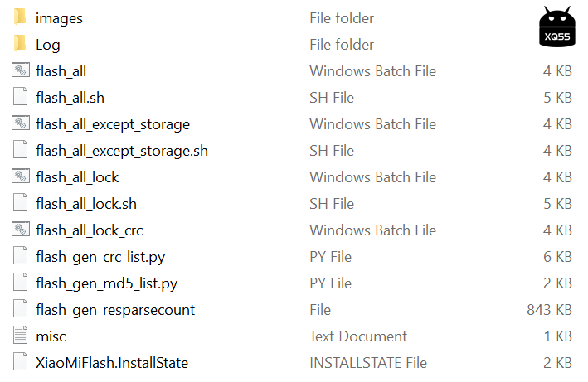588x382 pixels.
Task: Click the images folder name
Action: [59, 18]
